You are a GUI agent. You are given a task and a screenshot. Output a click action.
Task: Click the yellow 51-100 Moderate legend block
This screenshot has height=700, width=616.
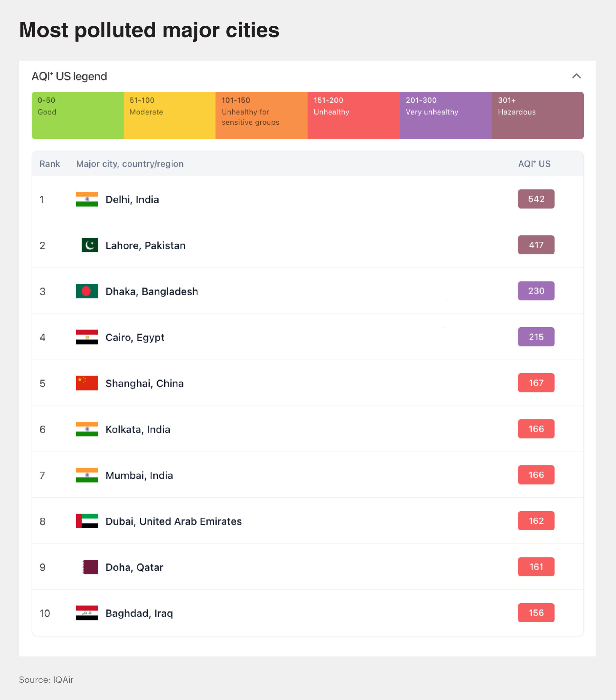[170, 115]
